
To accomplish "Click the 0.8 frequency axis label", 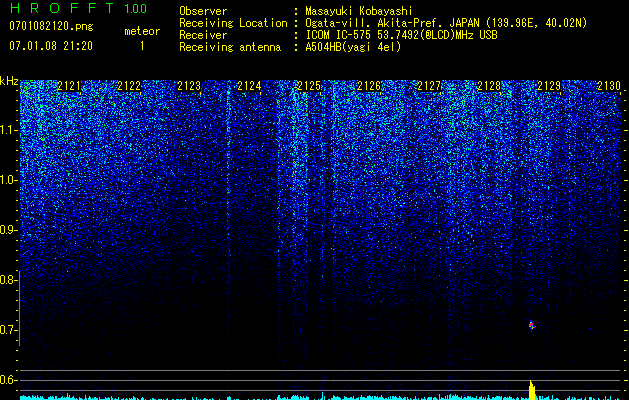I will click(x=8, y=280).
